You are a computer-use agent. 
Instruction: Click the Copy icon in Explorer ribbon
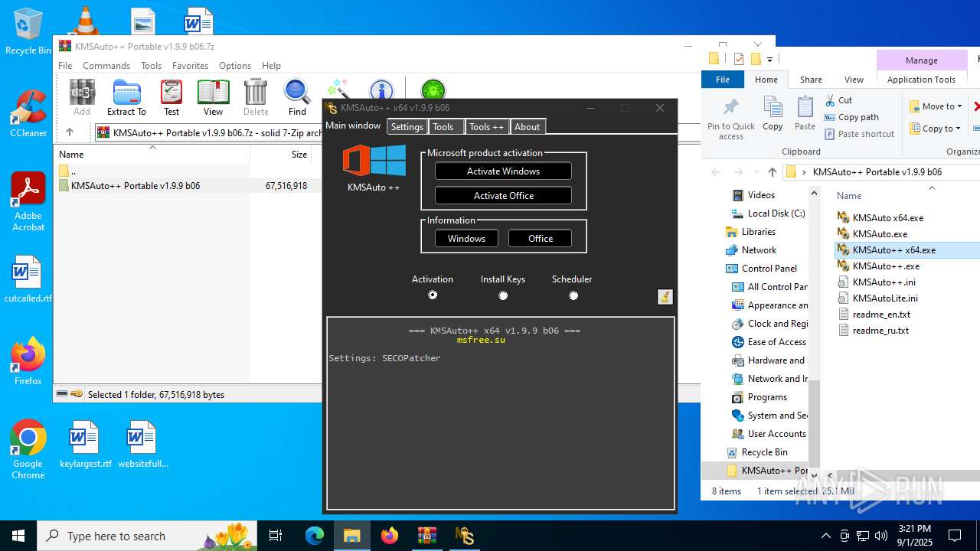[773, 114]
